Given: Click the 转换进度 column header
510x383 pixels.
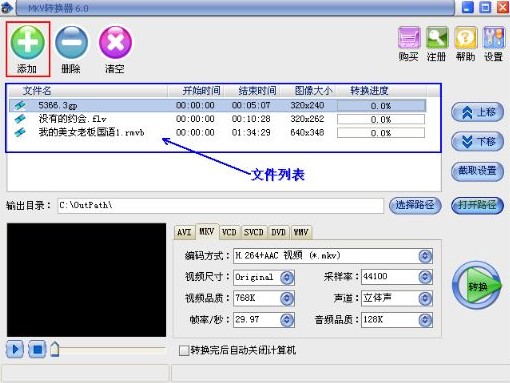Looking at the screenshot, I should point(369,91).
